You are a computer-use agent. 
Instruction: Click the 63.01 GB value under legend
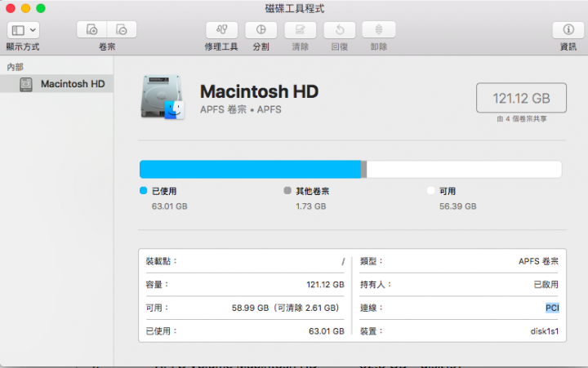click(x=170, y=206)
